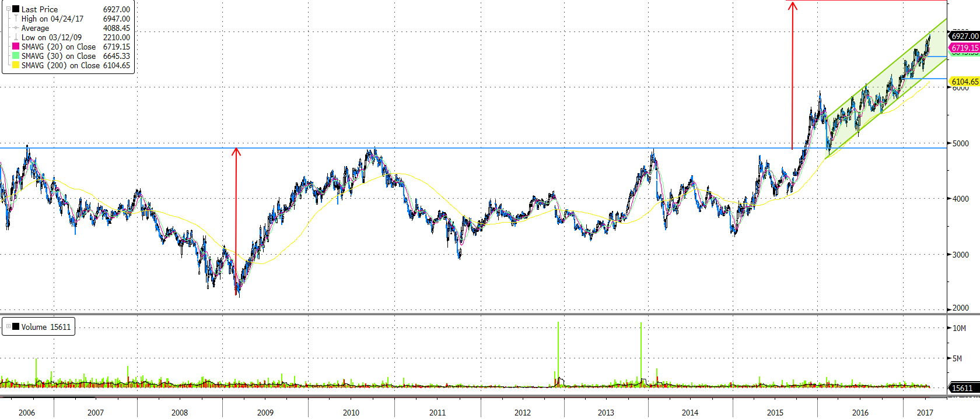Click the black 6927.00 price tag
980x419 pixels.
tap(965, 36)
